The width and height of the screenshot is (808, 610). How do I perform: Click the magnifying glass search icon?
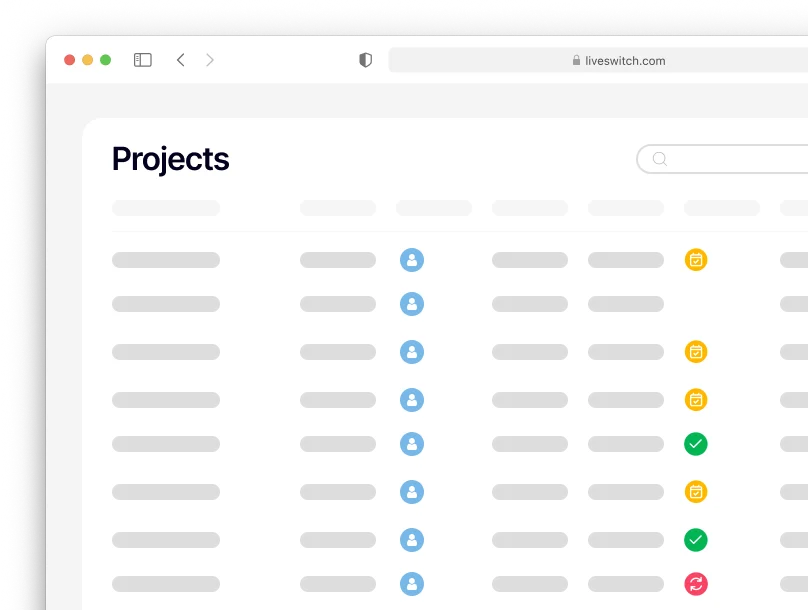point(659,159)
